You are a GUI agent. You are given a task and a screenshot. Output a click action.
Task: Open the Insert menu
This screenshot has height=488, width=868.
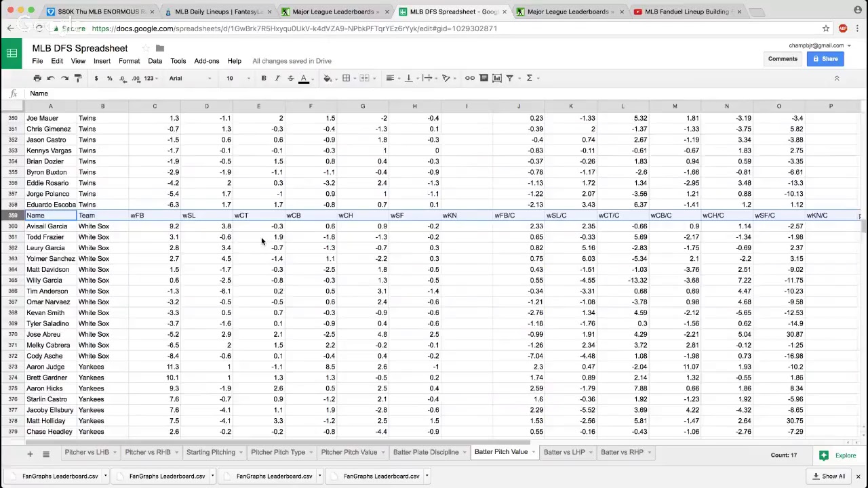[x=102, y=61]
